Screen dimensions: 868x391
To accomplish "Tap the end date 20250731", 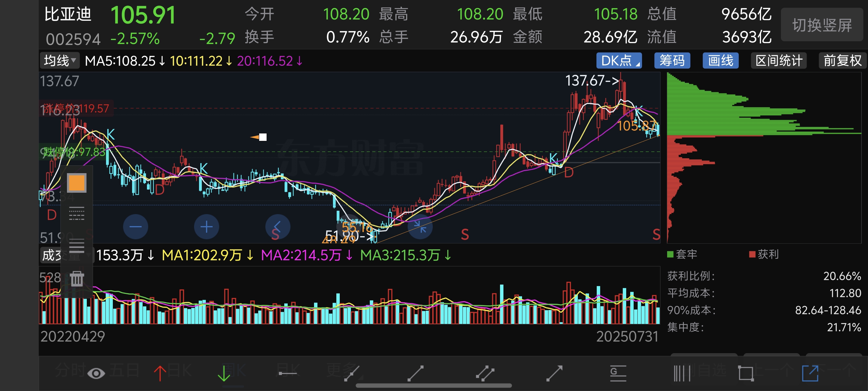I will coord(627,336).
